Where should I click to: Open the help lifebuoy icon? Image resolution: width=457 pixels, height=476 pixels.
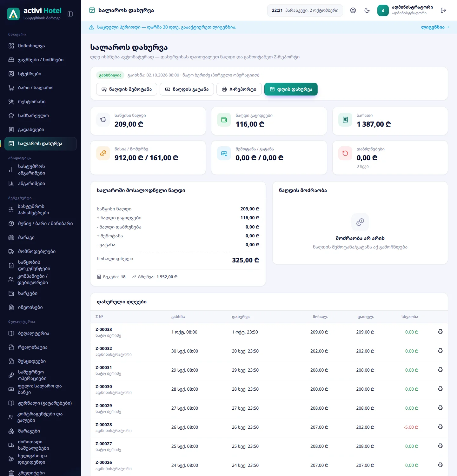click(x=353, y=10)
